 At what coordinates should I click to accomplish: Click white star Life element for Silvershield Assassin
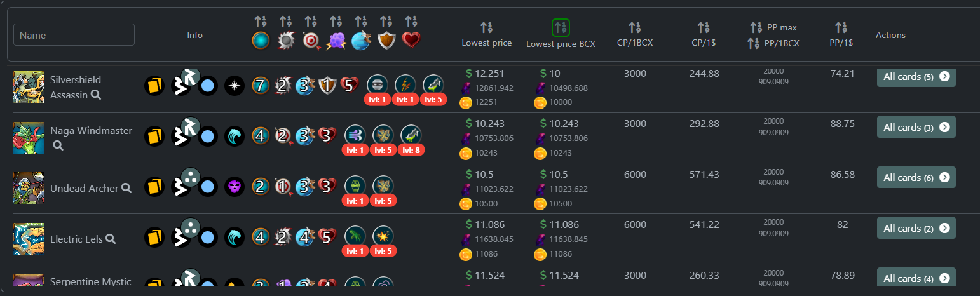235,85
